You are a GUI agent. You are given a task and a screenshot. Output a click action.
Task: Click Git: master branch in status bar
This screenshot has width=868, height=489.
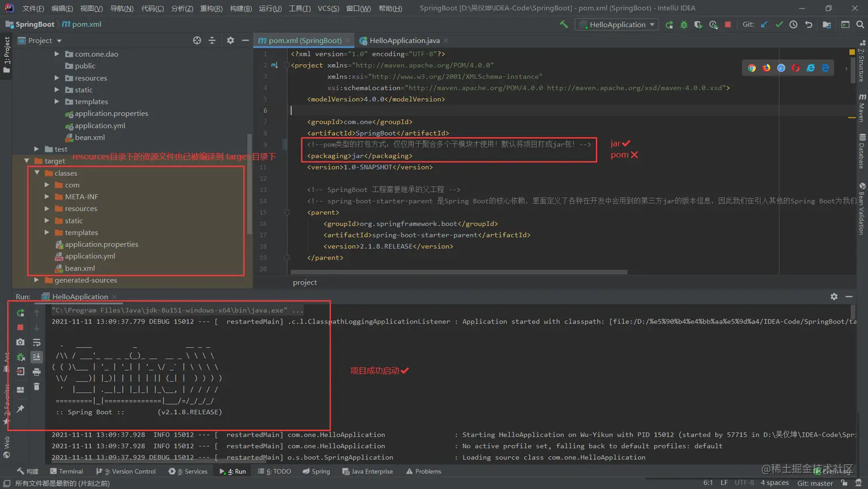coord(815,483)
